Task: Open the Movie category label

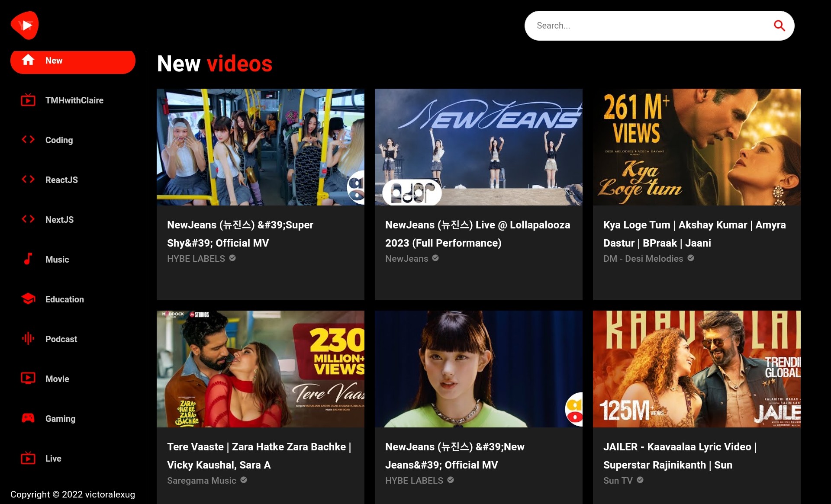Action: pos(57,379)
